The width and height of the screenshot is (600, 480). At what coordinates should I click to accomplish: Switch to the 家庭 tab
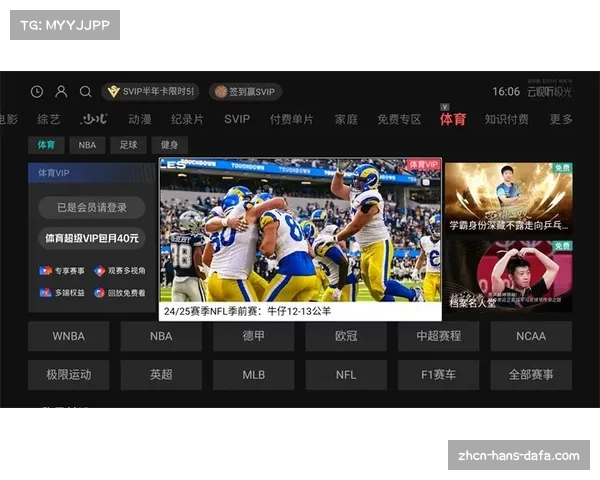(346, 119)
